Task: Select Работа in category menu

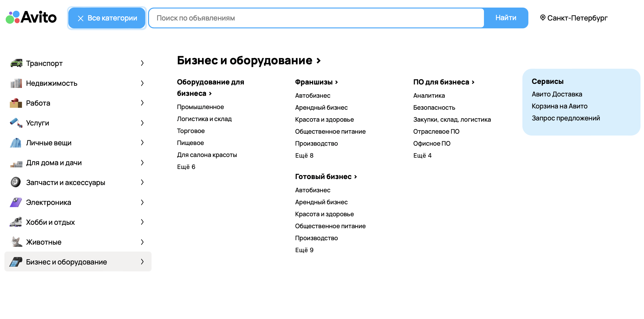Action: point(78,103)
